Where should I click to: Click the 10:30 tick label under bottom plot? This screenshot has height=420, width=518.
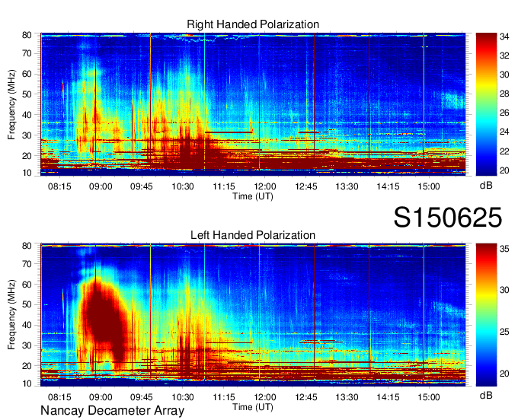pos(183,397)
